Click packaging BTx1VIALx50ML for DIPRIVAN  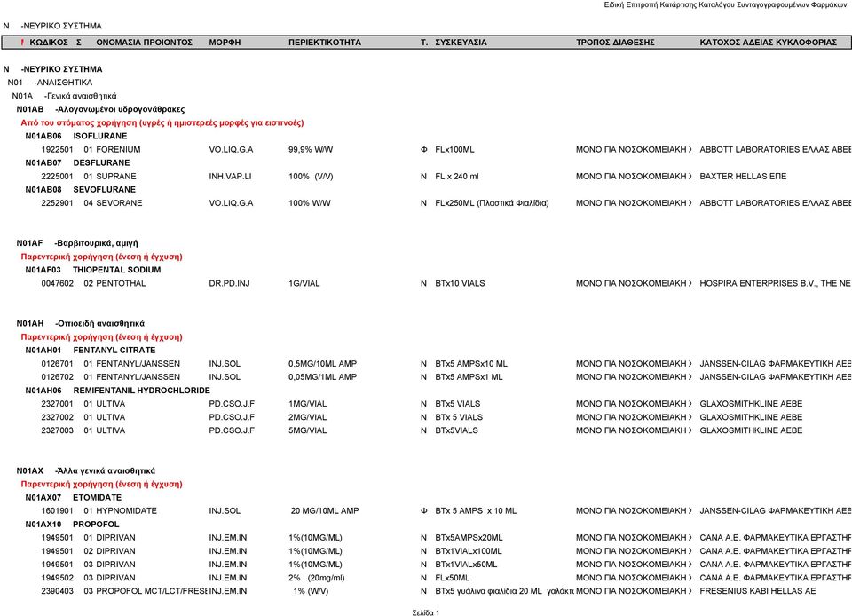coord(466,565)
